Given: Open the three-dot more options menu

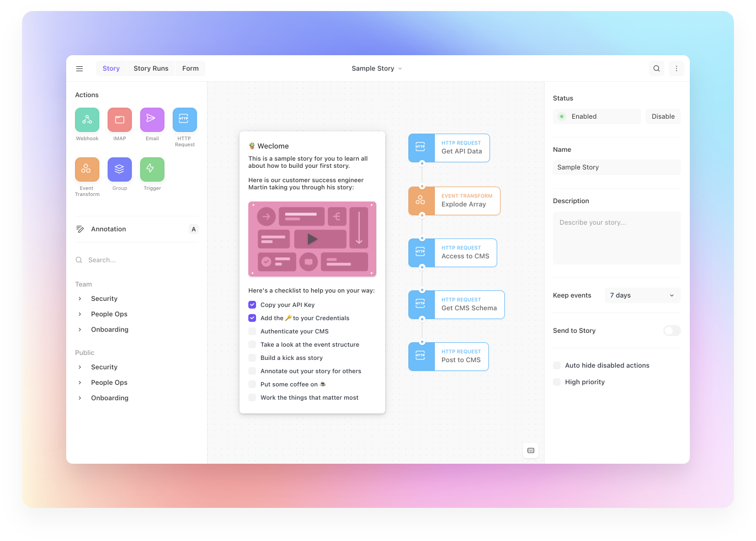Looking at the screenshot, I should (677, 68).
